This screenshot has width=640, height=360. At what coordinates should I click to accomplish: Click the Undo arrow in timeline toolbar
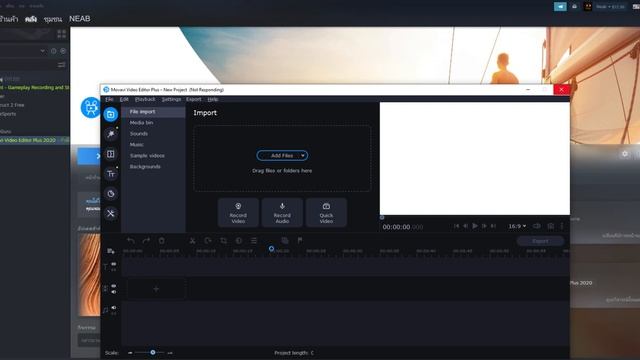coord(131,240)
